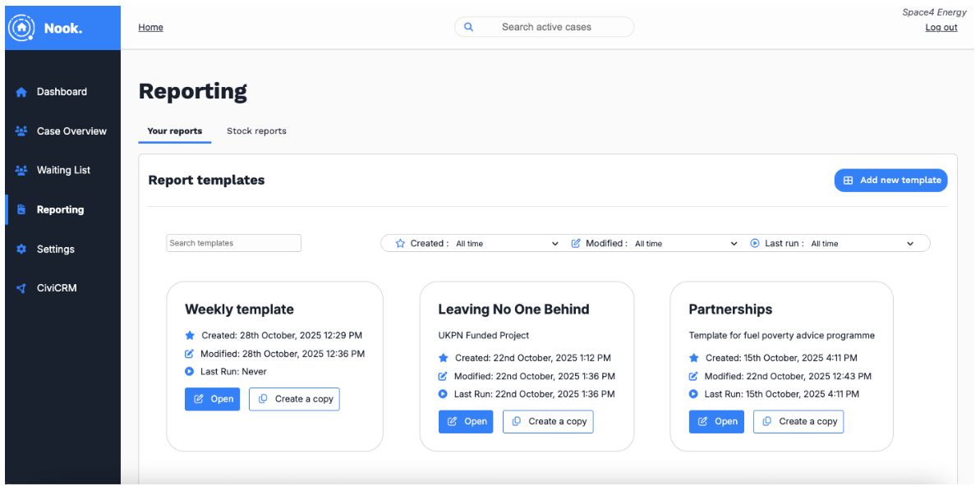
Task: Click the Reporting document icon in sidebar
Action: pos(21,210)
